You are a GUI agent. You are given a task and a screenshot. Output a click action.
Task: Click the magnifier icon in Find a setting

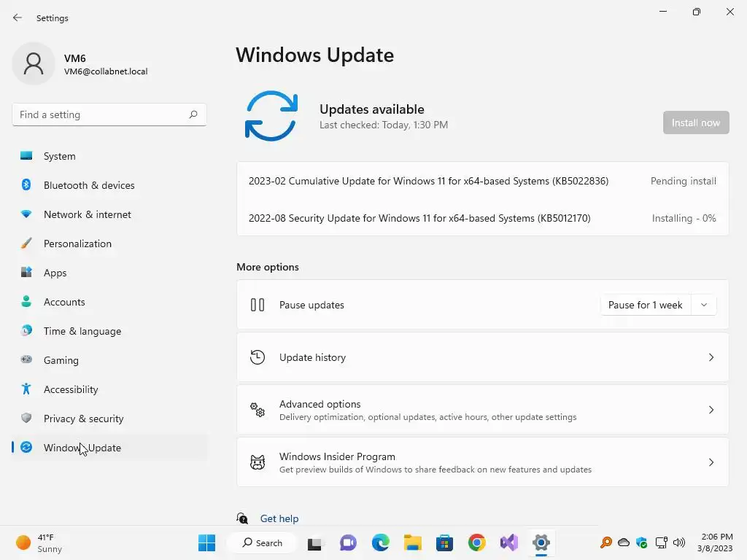pyautogui.click(x=193, y=114)
